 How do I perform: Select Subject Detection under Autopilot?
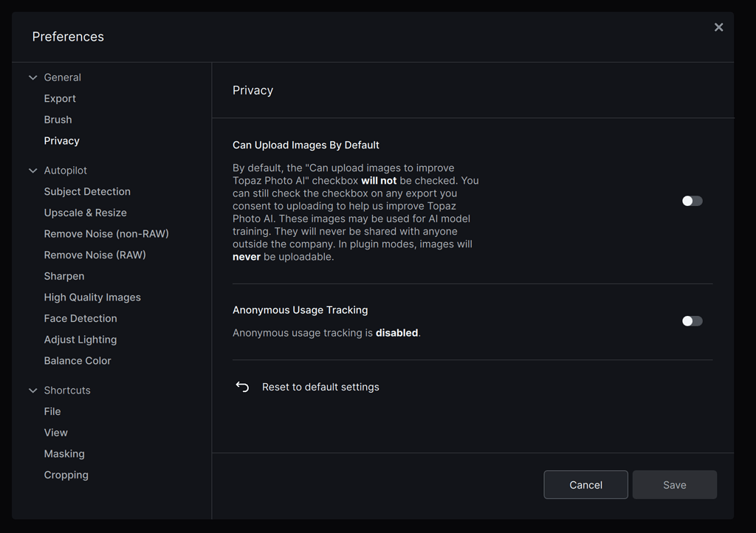pyautogui.click(x=87, y=191)
